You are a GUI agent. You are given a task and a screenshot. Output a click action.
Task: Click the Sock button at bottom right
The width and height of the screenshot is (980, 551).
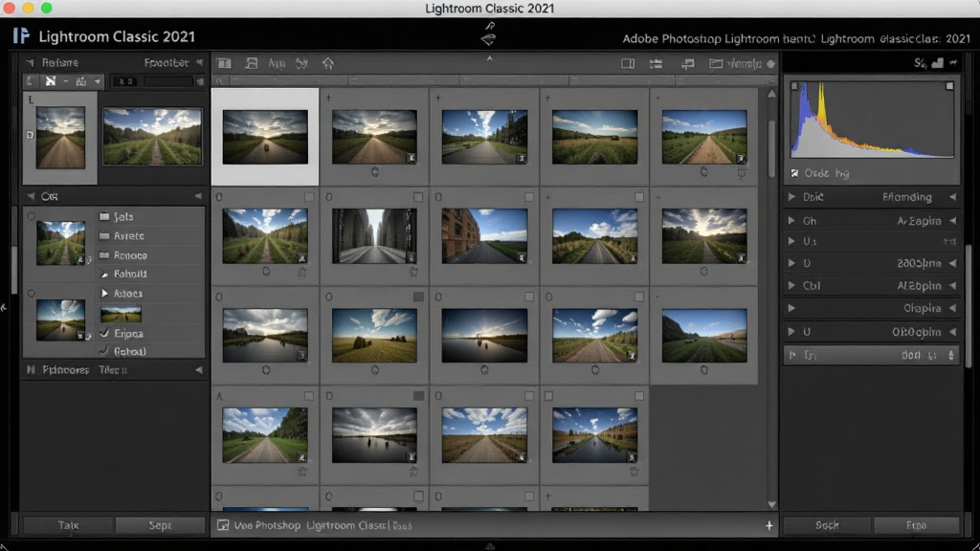coord(827,525)
